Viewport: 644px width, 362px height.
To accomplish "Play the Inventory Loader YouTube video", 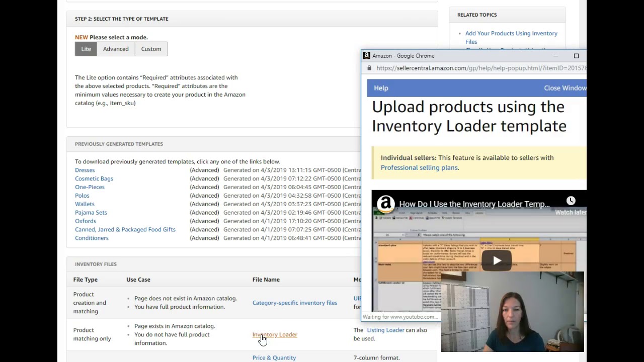I will [x=497, y=260].
